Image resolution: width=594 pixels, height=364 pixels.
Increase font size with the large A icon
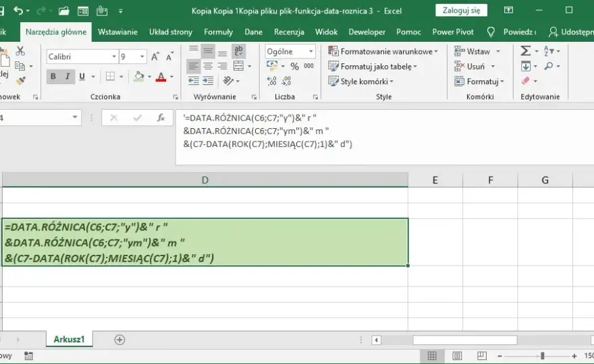(x=155, y=57)
